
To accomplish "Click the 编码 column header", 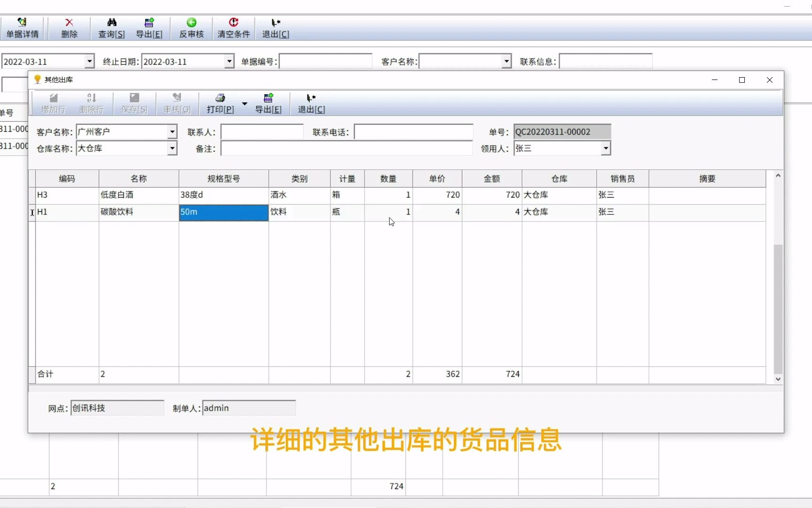I will pyautogui.click(x=67, y=179).
